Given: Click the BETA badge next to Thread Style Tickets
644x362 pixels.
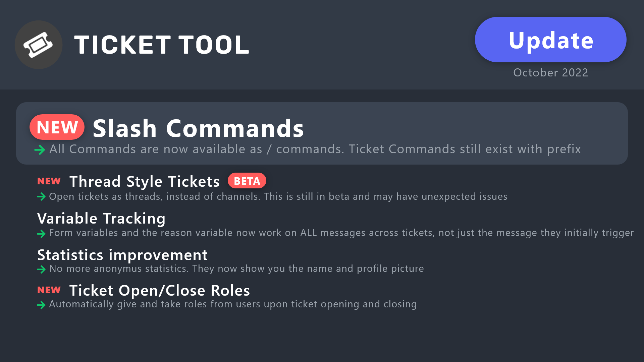Looking at the screenshot, I should pyautogui.click(x=247, y=181).
